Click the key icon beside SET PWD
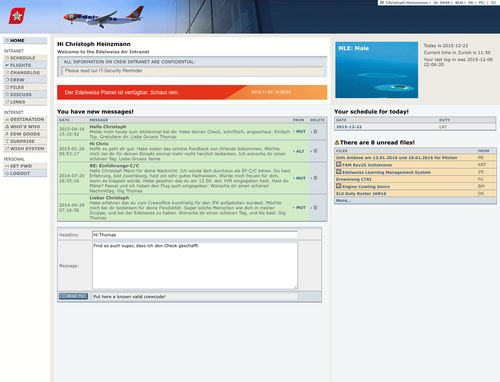Screen dimensions: 500x382 (x=7, y=166)
